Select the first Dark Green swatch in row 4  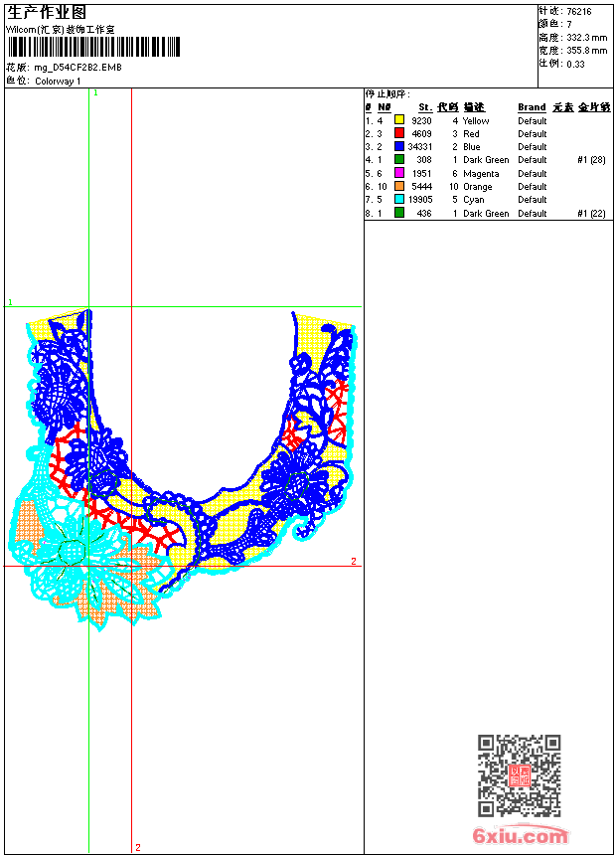point(399,159)
